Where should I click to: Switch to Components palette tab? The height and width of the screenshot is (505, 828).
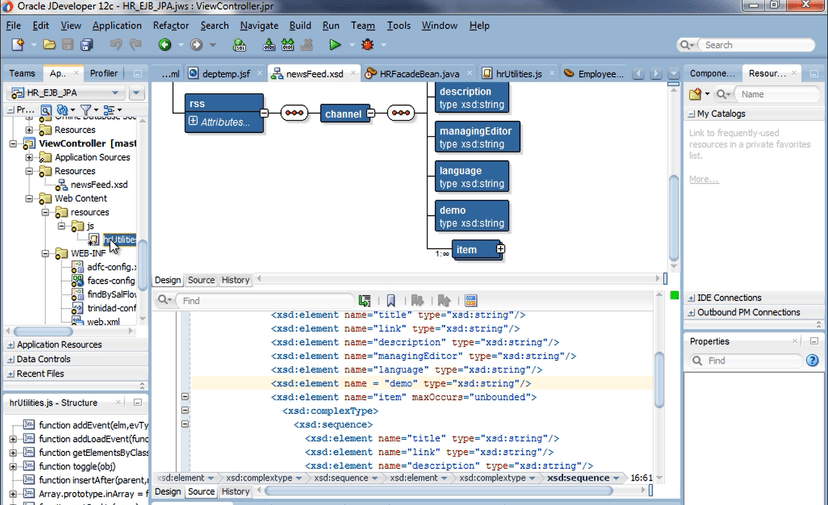(x=712, y=73)
